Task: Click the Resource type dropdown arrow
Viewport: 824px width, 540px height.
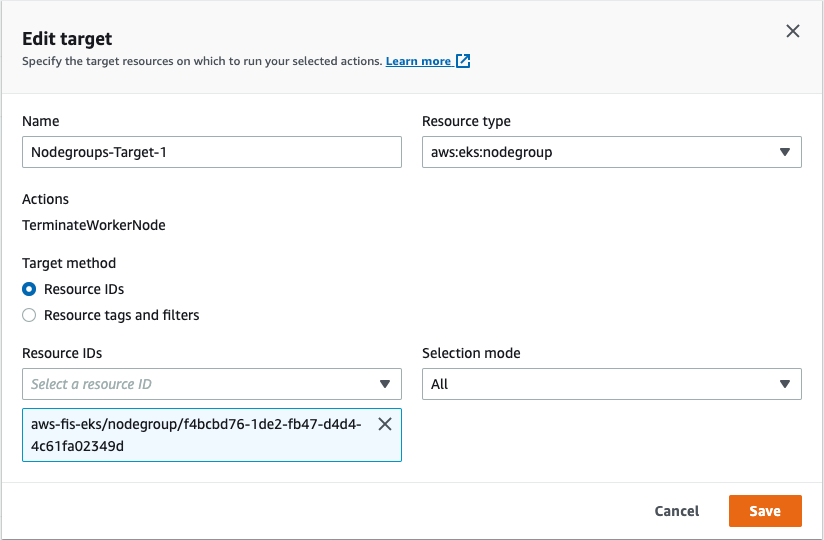Action: pos(785,152)
